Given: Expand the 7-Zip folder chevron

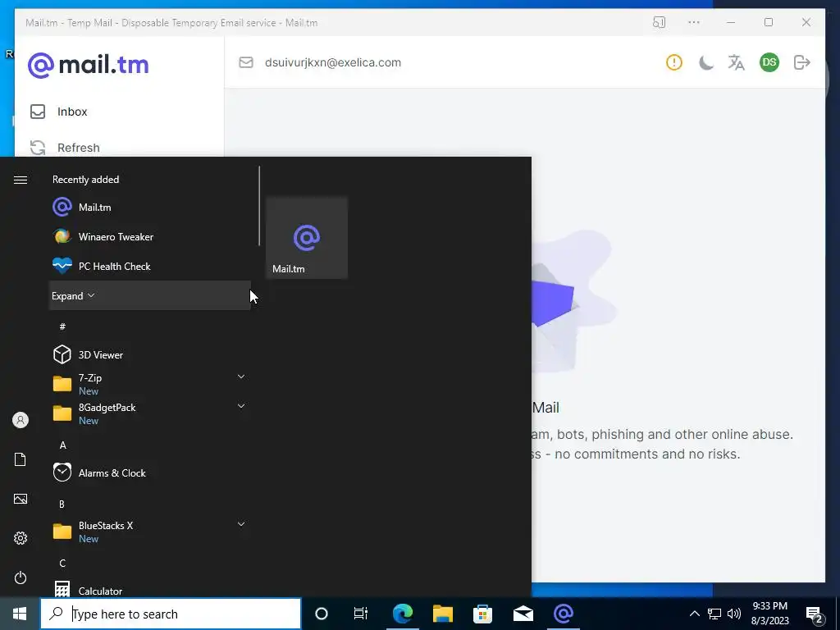Looking at the screenshot, I should point(241,377).
